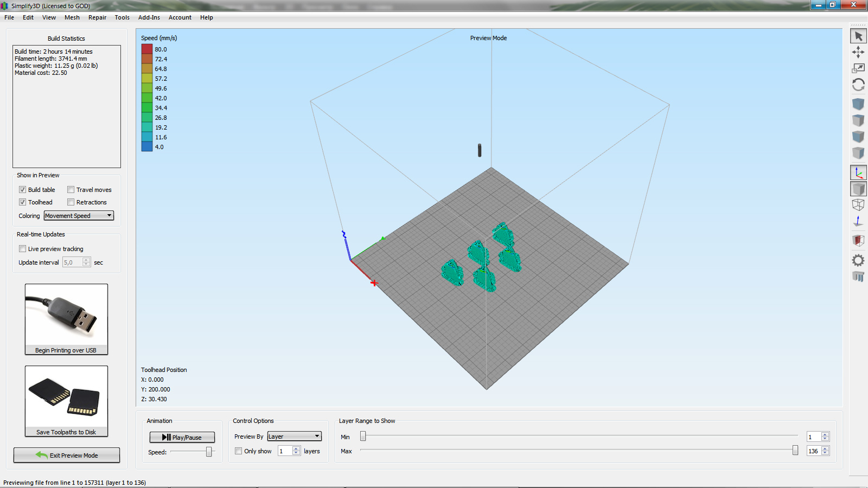Click Exit Preview Mode button
The width and height of the screenshot is (868, 488).
tap(66, 455)
